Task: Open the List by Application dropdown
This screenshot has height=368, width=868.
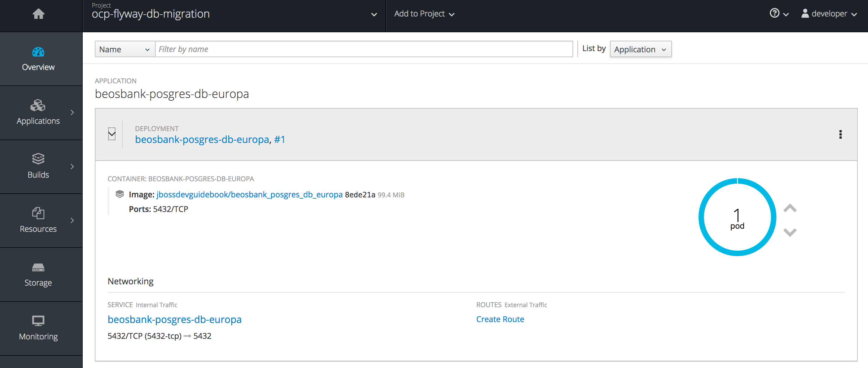Action: coord(639,49)
